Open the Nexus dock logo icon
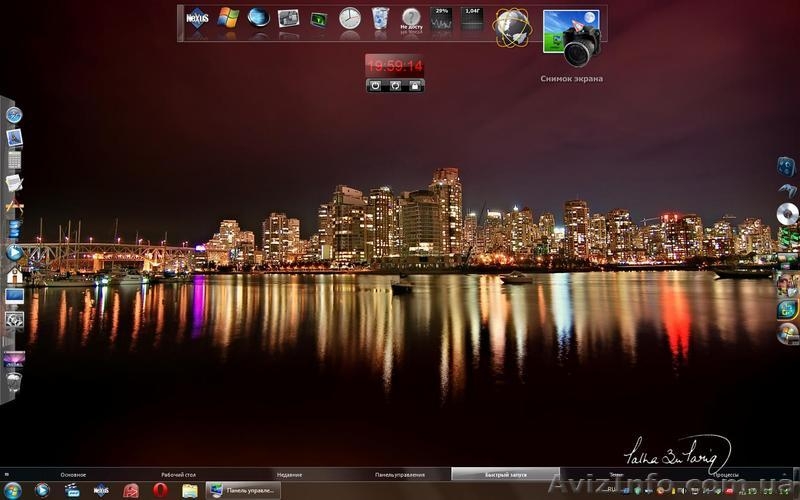This screenshot has width=800, height=500. 198,19
